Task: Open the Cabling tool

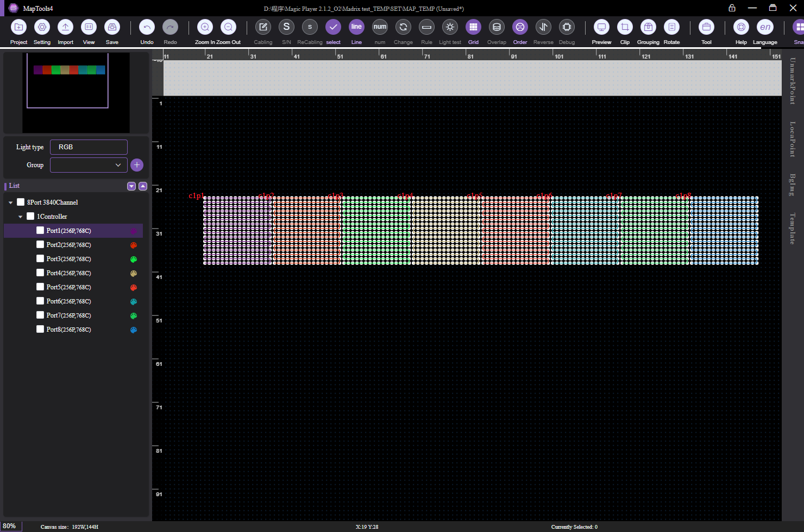Action: tap(263, 27)
